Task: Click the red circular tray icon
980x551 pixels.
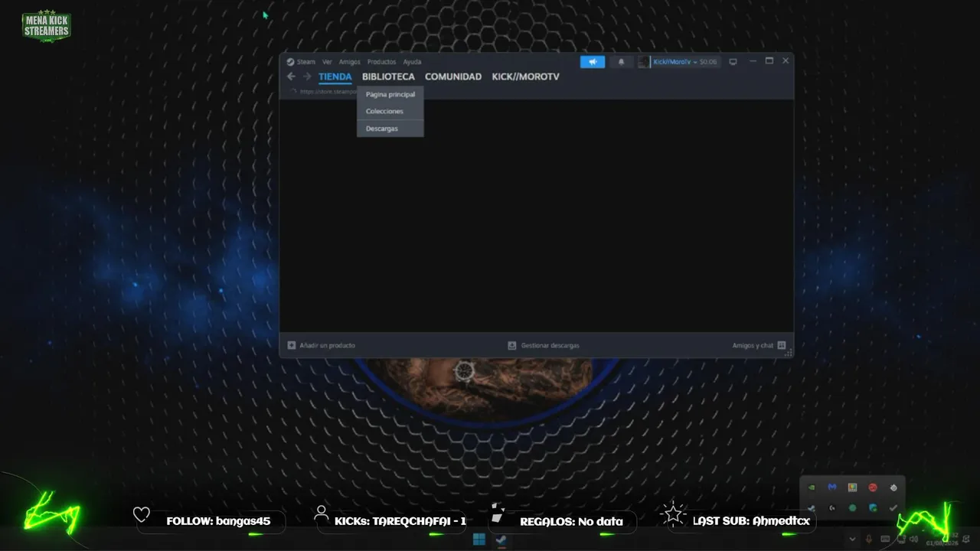Action: tap(873, 487)
